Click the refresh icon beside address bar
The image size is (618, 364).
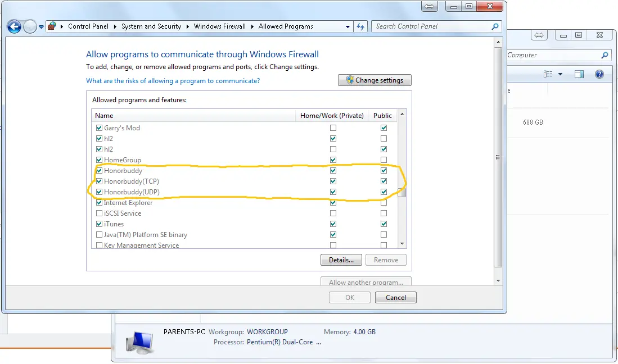tap(362, 26)
